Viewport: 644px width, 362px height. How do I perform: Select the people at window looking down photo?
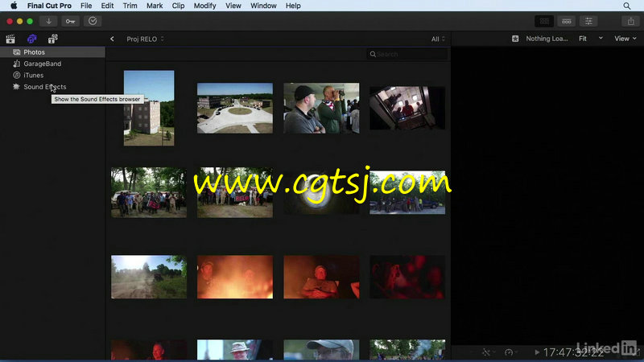click(x=407, y=108)
